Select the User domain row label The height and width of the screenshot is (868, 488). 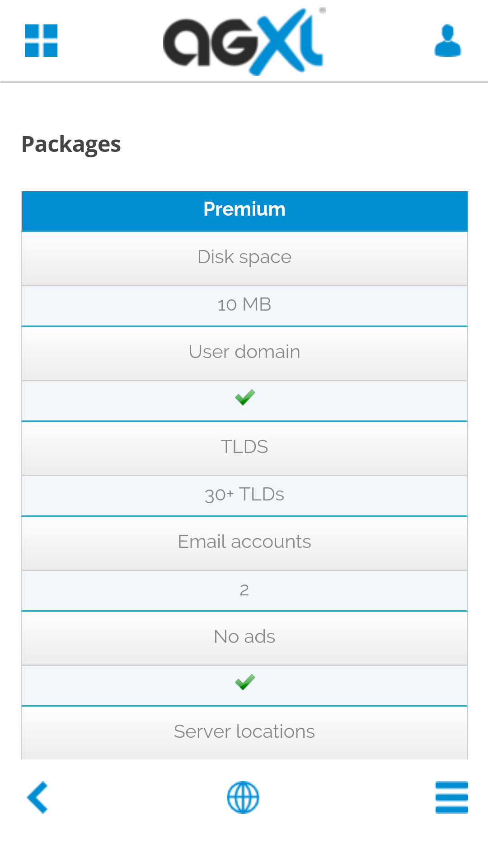[x=244, y=352]
